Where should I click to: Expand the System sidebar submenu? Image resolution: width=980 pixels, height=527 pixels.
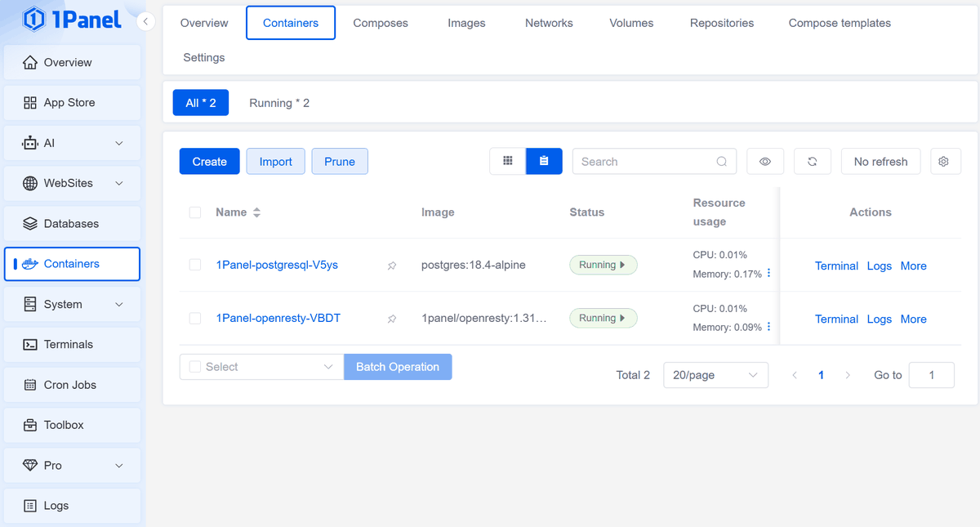pyautogui.click(x=119, y=304)
